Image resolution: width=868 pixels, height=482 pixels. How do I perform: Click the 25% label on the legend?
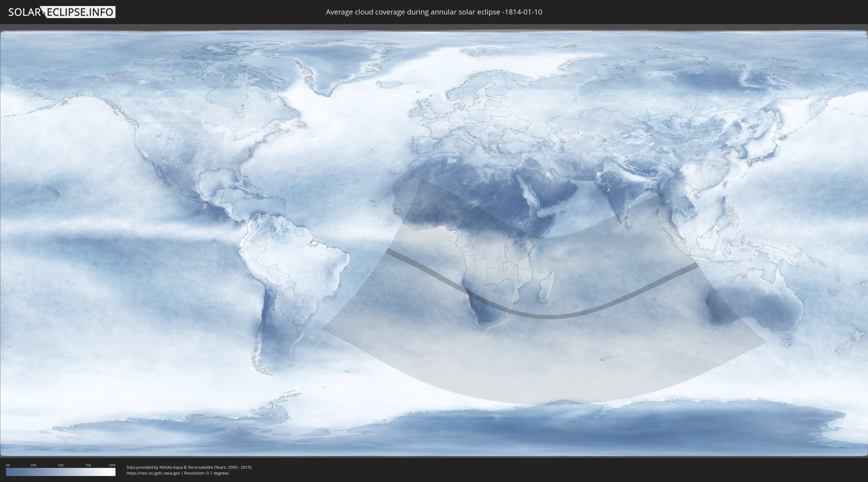(33, 465)
